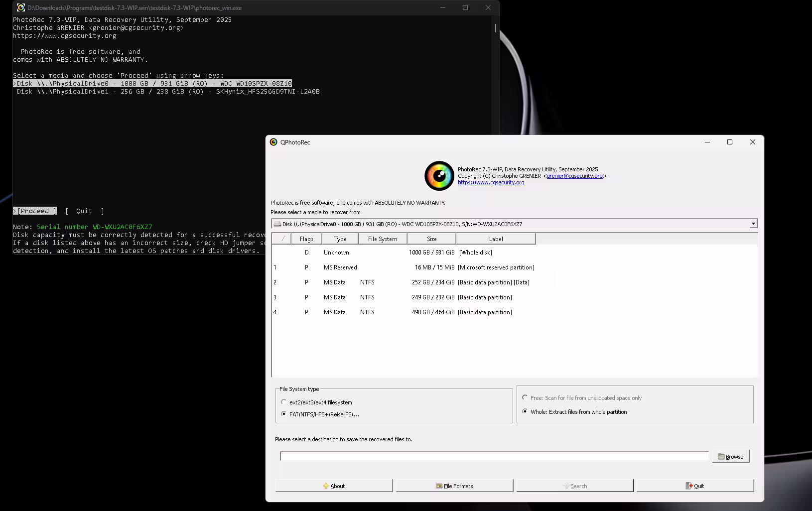Select PhysicalDrive1 SKHynix disk in console
The image size is (812, 511).
(168, 92)
